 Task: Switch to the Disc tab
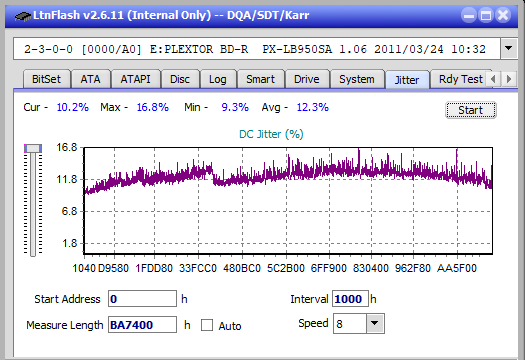pyautogui.click(x=180, y=79)
